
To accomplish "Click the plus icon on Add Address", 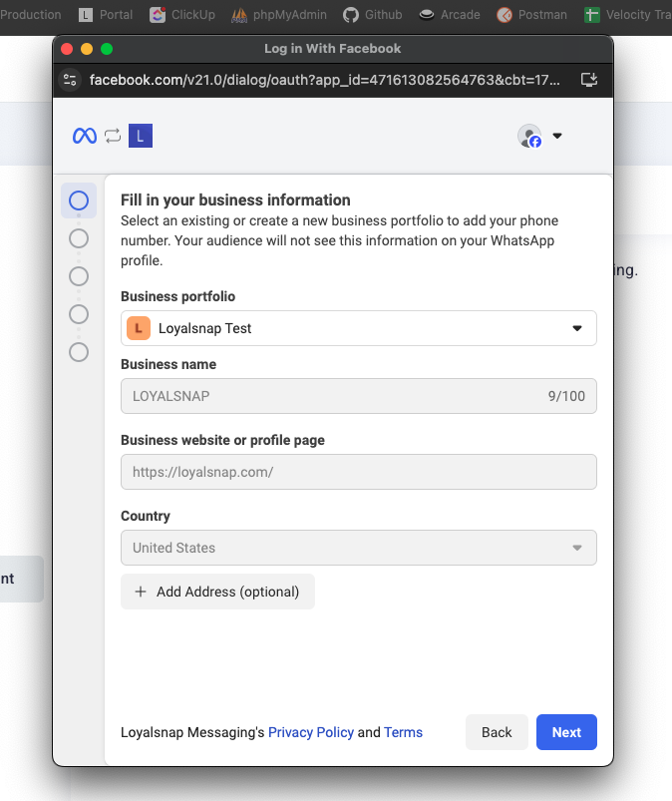I will (x=141, y=592).
